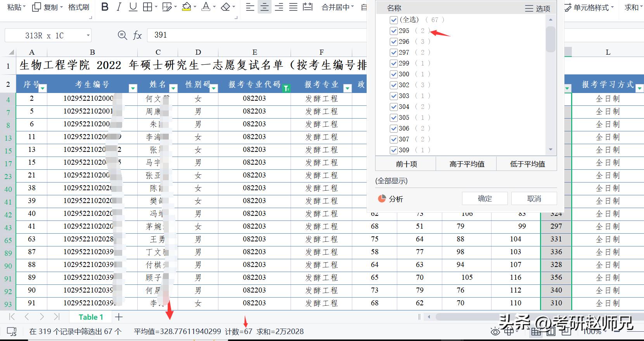
Task: Click the distributed alignment icon
Action: pyautogui.click(x=308, y=7)
